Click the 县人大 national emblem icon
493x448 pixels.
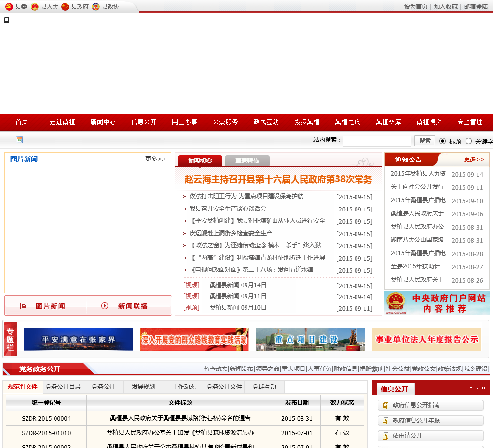35,6
